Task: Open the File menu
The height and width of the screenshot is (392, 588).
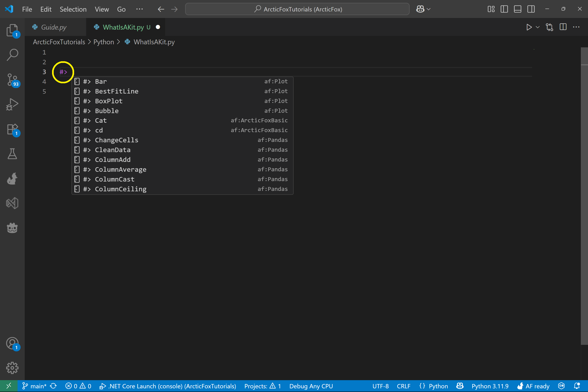Action: click(27, 9)
